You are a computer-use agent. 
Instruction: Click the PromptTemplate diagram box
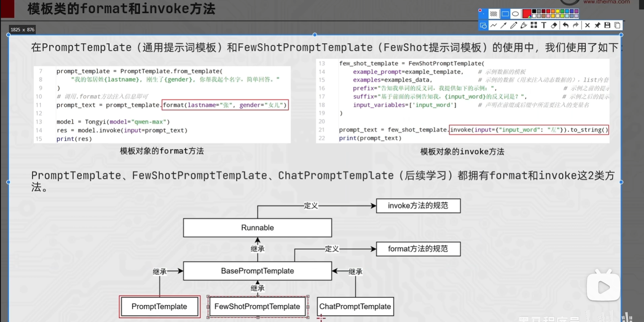coord(159,306)
